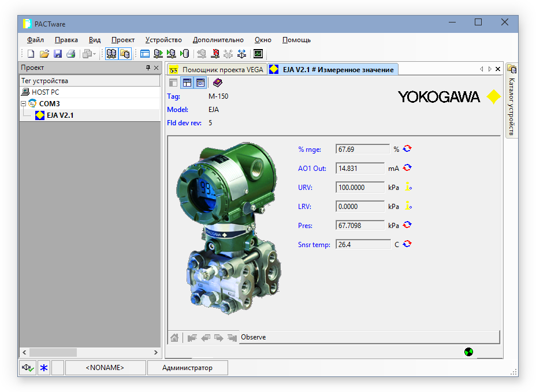Toggle the device catalog toolbar button

(125, 54)
